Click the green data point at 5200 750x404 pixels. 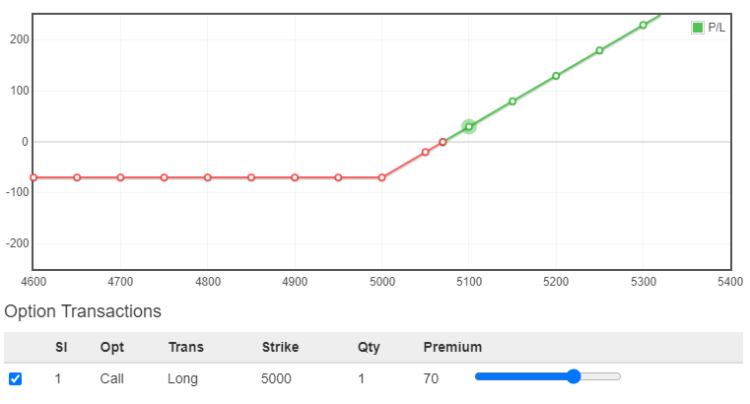click(556, 76)
